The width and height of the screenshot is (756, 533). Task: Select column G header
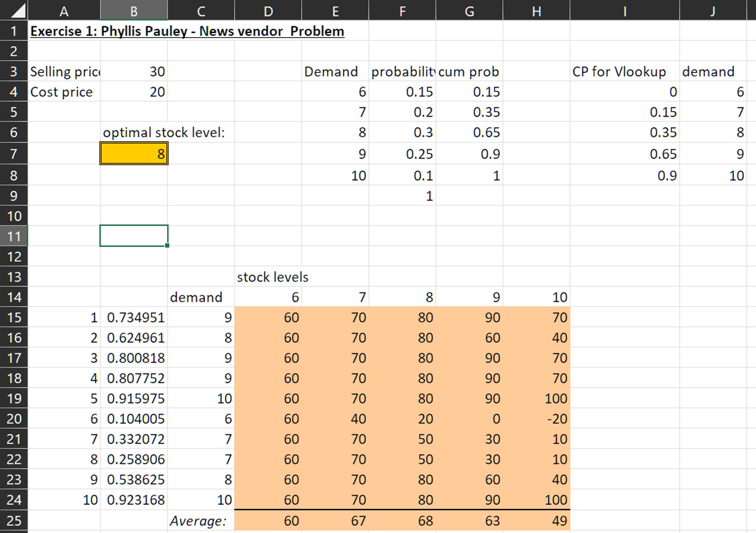(x=469, y=10)
